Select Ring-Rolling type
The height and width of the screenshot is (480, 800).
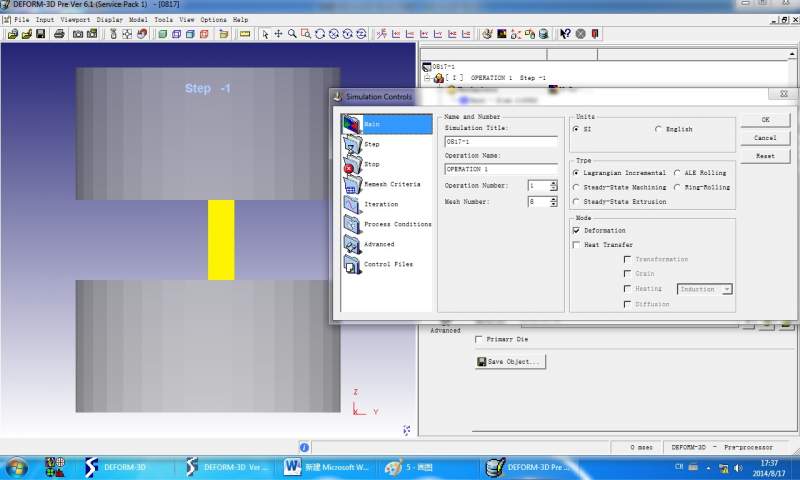pyautogui.click(x=677, y=188)
